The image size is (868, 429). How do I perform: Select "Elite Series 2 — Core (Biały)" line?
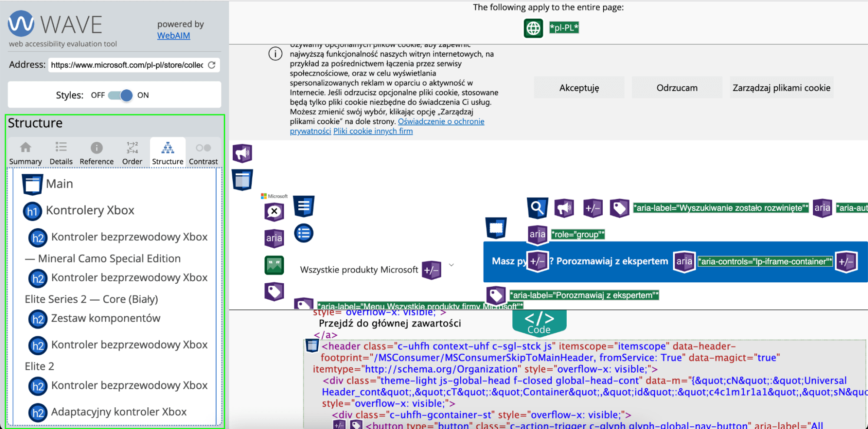pos(91,299)
